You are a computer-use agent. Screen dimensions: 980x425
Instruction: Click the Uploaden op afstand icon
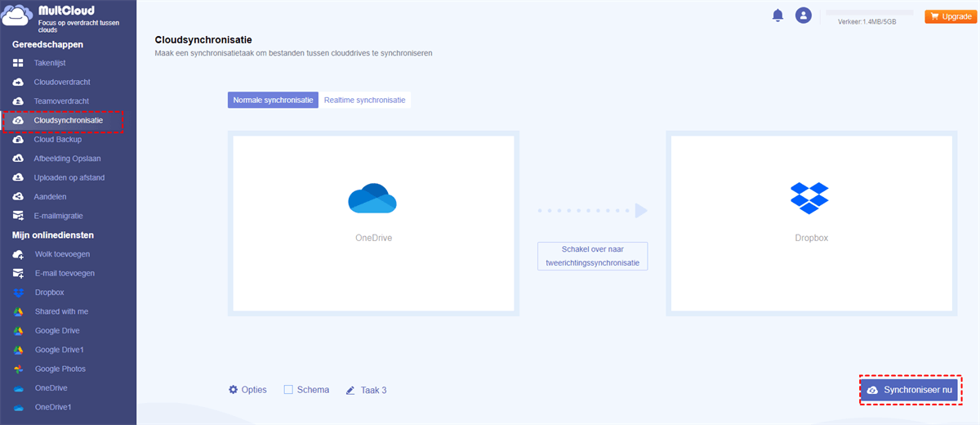[x=18, y=177]
